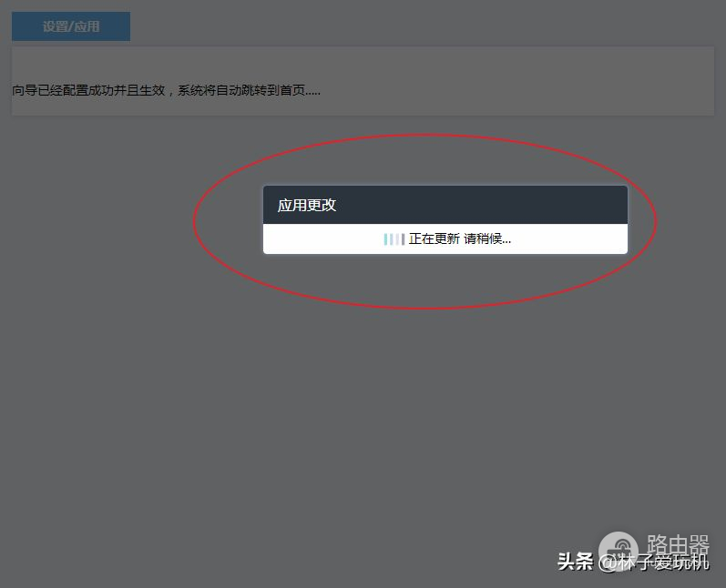
Task: Click the @林子爱玩机 author watermark
Action: (x=653, y=563)
